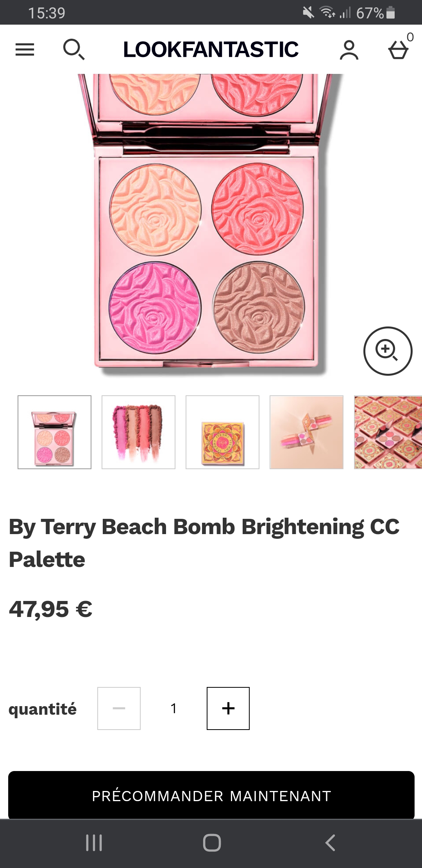Tap the Android back navigation button
This screenshot has width=422, height=868.
(330, 843)
